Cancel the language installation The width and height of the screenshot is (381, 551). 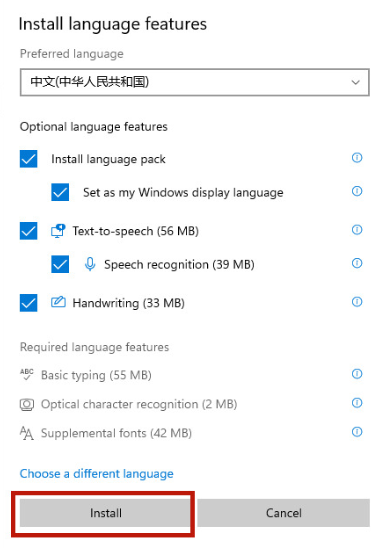(x=284, y=513)
